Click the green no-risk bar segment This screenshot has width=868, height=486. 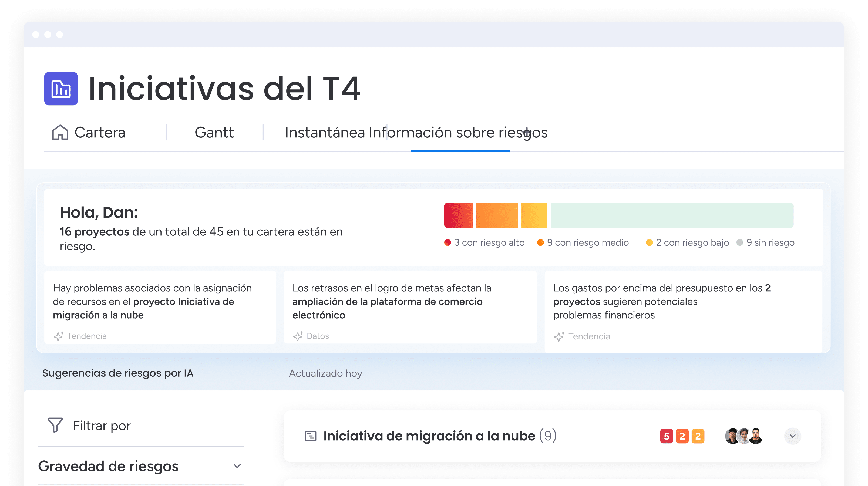point(672,215)
